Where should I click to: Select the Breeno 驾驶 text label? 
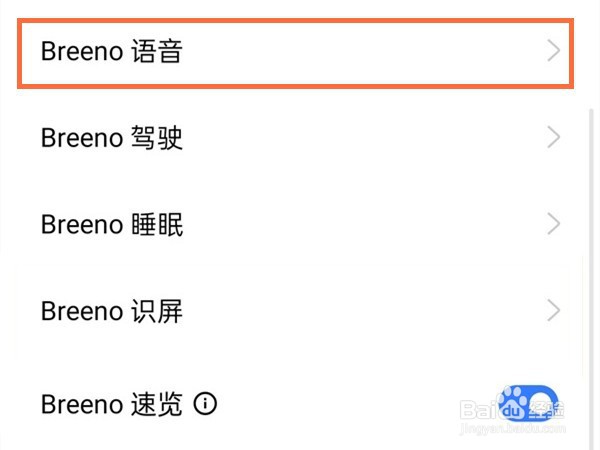pos(111,138)
